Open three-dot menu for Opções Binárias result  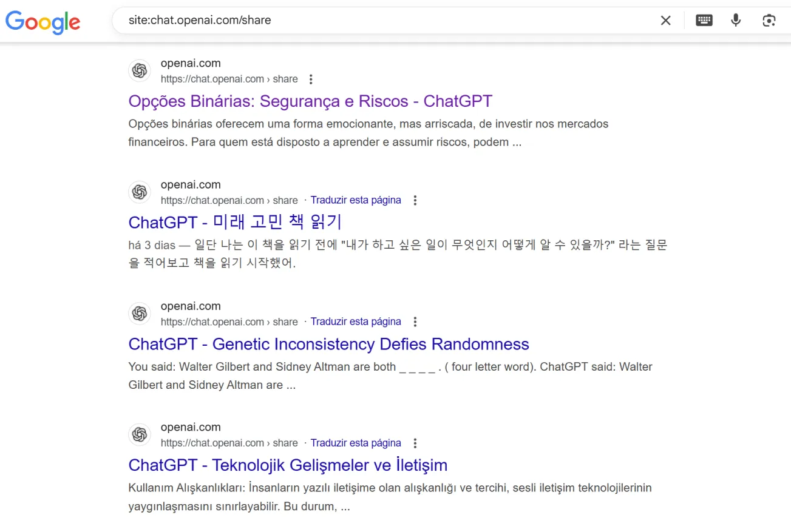(311, 79)
